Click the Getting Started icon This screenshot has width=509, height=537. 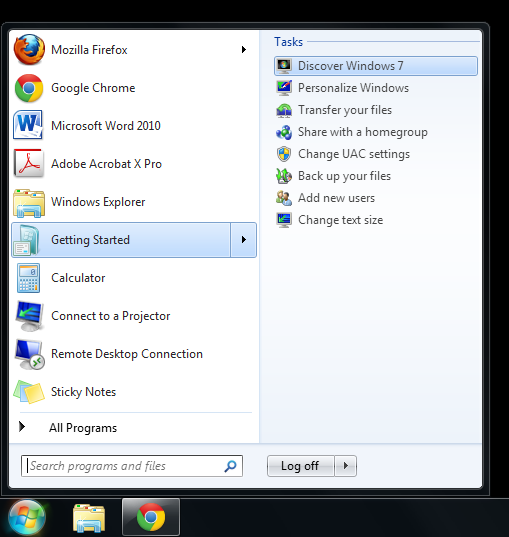tap(26, 240)
